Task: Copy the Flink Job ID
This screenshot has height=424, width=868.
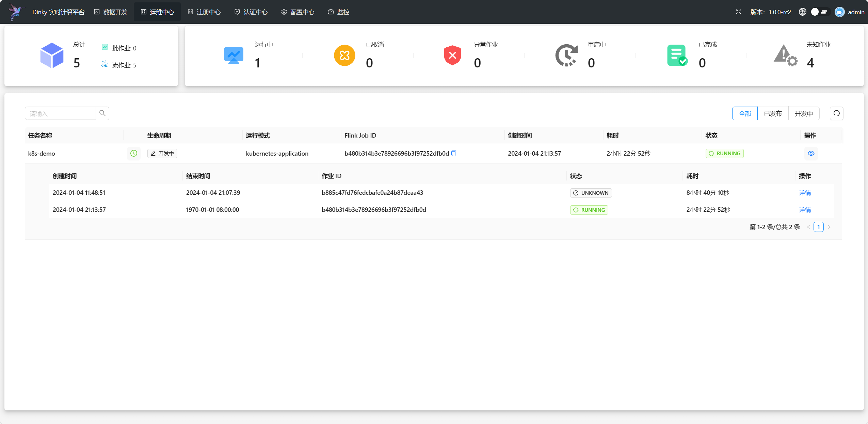Action: point(454,153)
